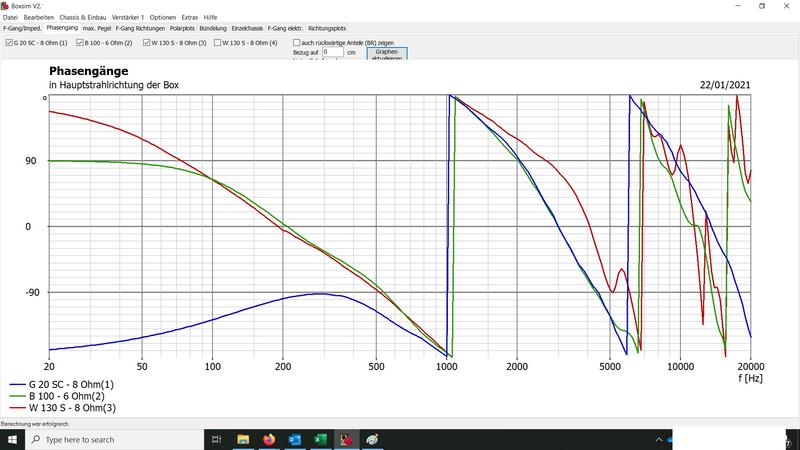Open the Hilfe menu

pos(210,17)
